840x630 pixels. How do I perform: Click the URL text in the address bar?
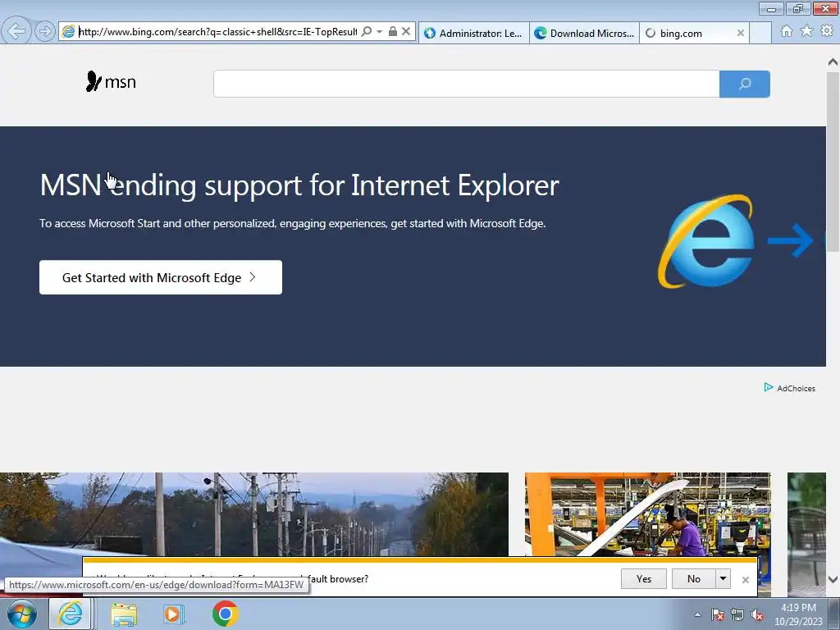(217, 32)
